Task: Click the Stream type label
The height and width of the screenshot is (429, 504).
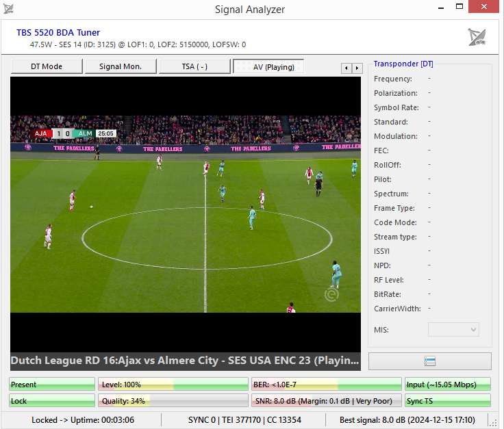Action: click(395, 237)
